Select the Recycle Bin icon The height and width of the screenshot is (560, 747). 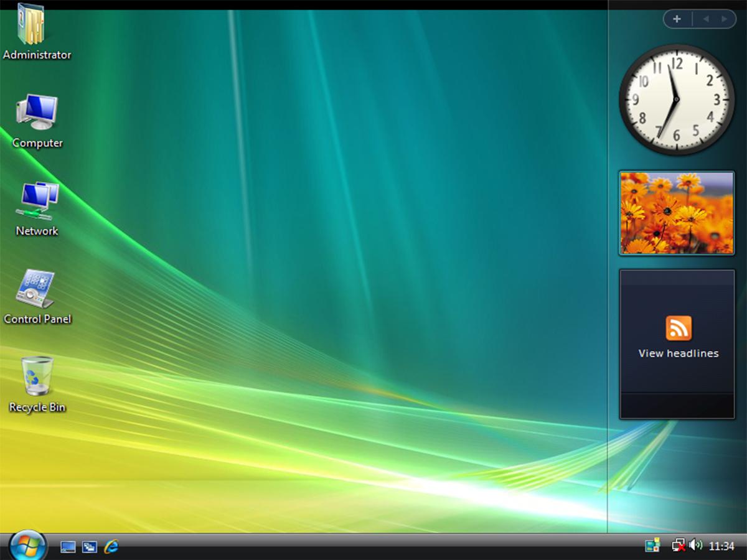coord(37,376)
